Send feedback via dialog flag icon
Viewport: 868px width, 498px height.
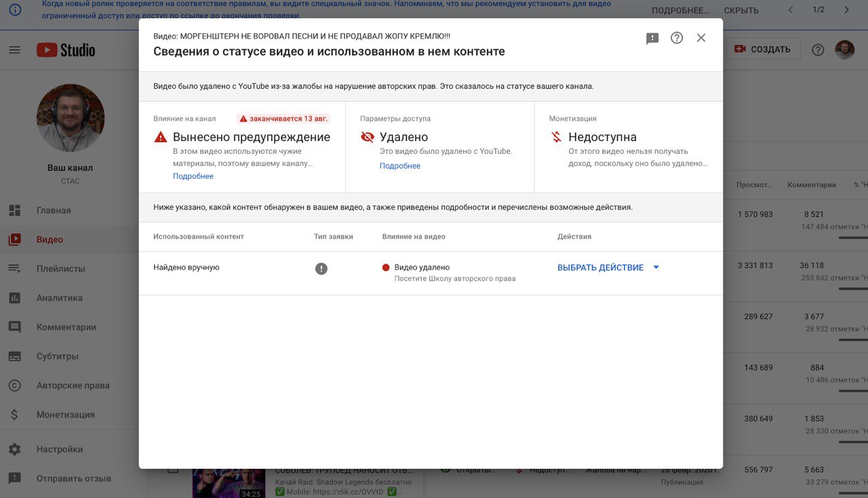point(652,39)
